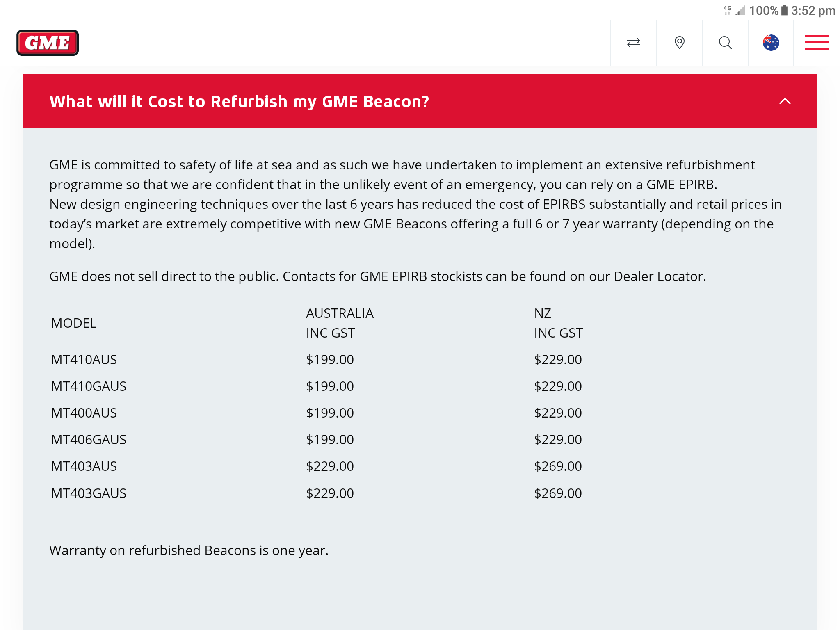This screenshot has height=630, width=840.
Task: Click the GME logo
Action: click(x=48, y=43)
